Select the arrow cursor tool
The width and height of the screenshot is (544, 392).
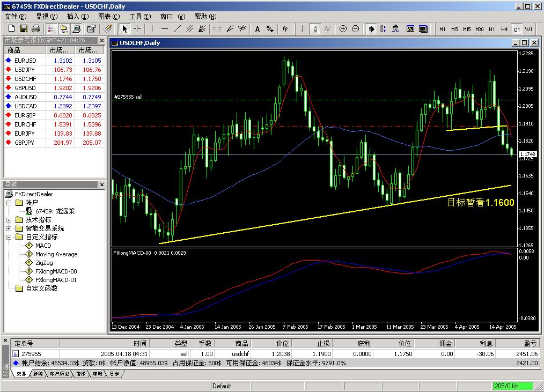coord(125,29)
